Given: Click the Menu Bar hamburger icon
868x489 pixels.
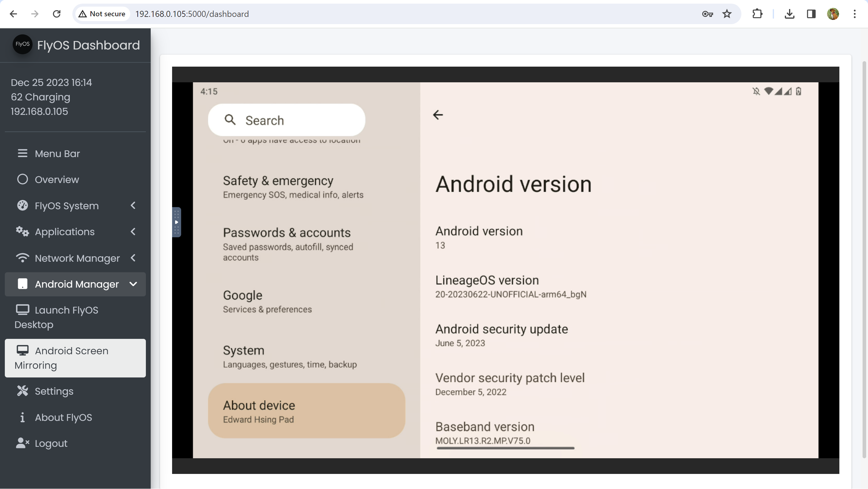Looking at the screenshot, I should [x=22, y=153].
